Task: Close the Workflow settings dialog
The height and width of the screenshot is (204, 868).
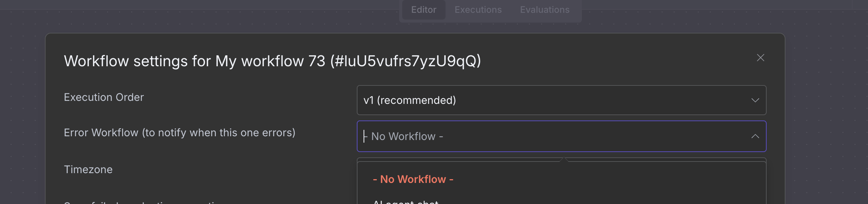Action: coord(760,58)
